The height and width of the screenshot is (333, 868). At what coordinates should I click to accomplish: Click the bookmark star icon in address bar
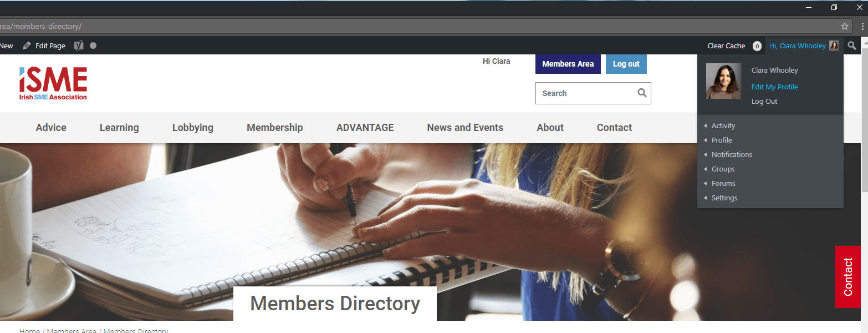tap(844, 26)
